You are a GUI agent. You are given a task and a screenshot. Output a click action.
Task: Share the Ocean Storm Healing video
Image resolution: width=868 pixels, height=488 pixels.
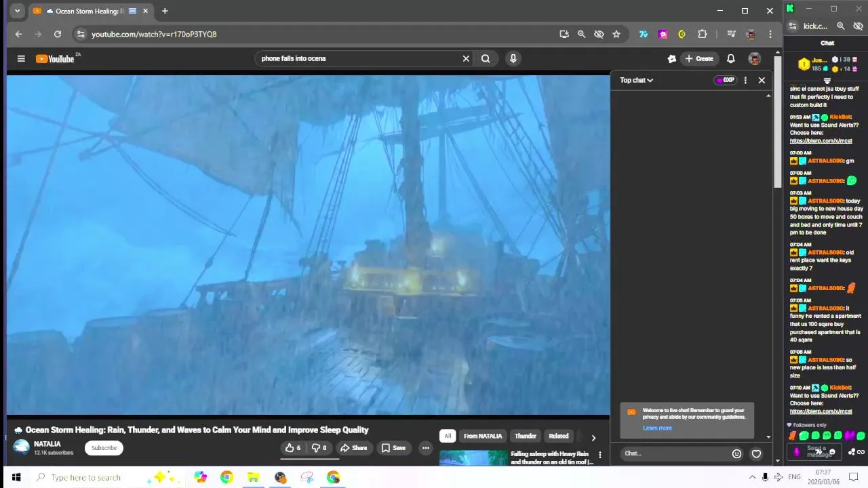tap(353, 448)
